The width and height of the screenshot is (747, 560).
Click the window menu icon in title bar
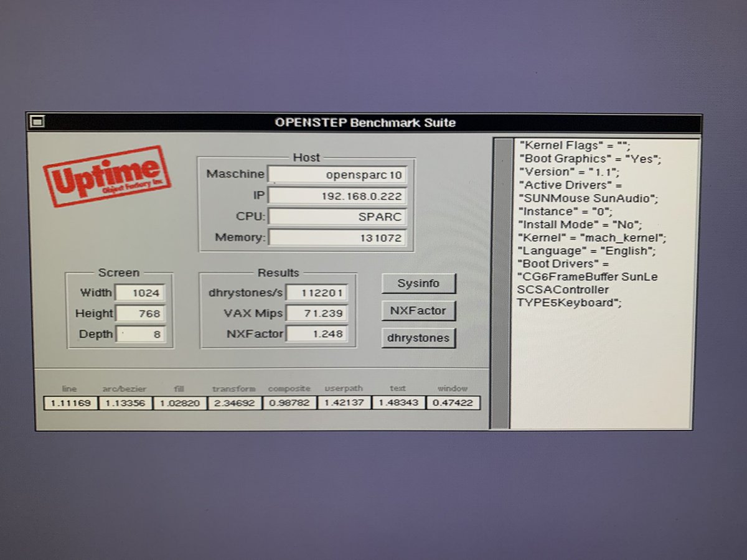pyautogui.click(x=37, y=122)
